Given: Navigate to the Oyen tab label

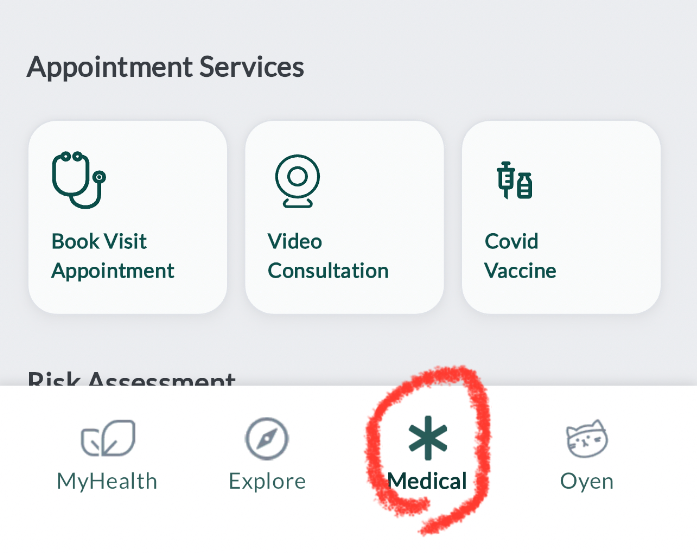Looking at the screenshot, I should 587,481.
